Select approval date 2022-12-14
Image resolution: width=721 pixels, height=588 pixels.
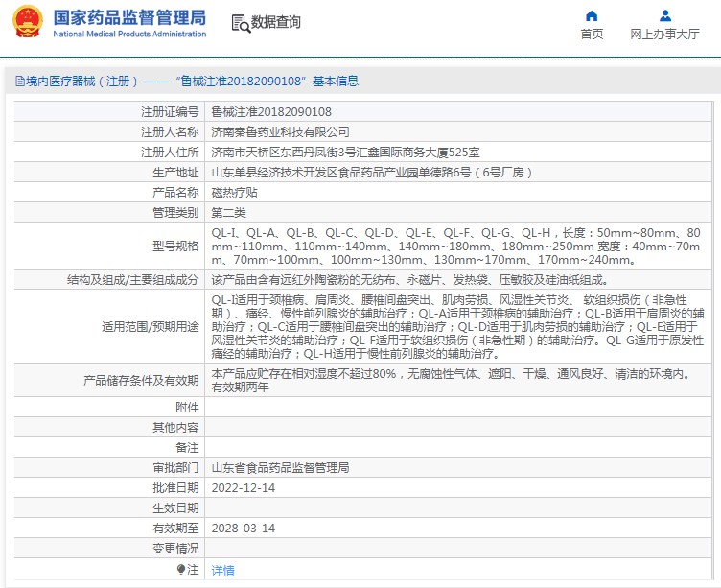click(244, 488)
